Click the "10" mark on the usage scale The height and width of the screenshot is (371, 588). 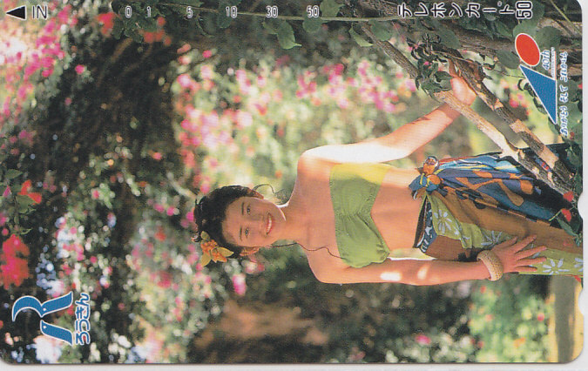point(231,12)
